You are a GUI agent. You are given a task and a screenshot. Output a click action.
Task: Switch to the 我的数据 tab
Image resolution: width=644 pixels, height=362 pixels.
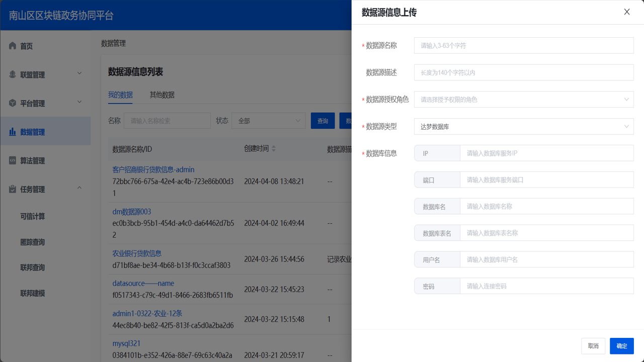120,95
